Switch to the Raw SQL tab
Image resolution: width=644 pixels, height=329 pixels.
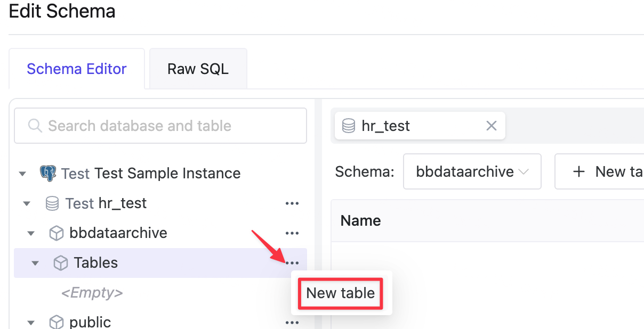[x=198, y=69]
